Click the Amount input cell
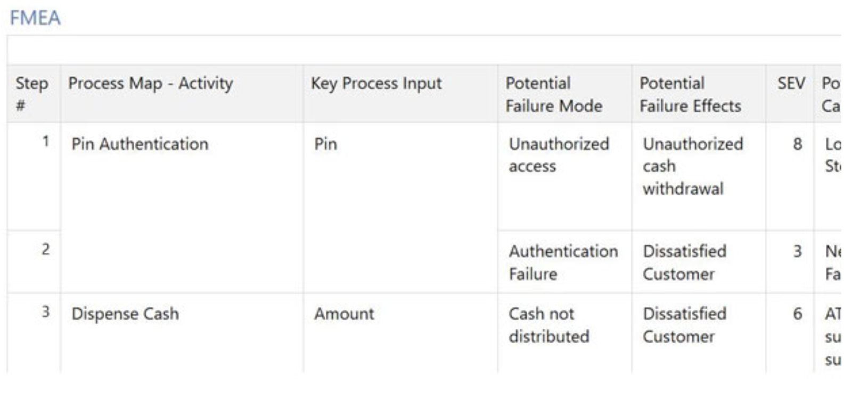Image resolution: width=868 pixels, height=414 pixels. 344,314
